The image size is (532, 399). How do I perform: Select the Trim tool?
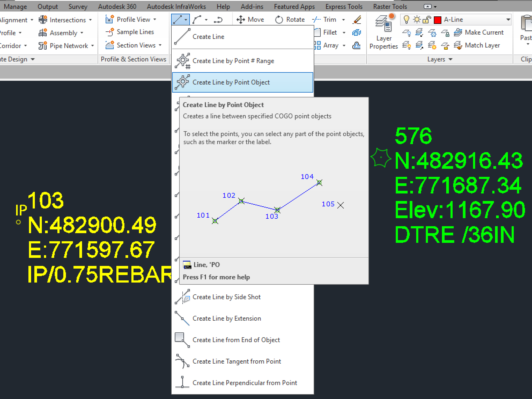click(326, 19)
